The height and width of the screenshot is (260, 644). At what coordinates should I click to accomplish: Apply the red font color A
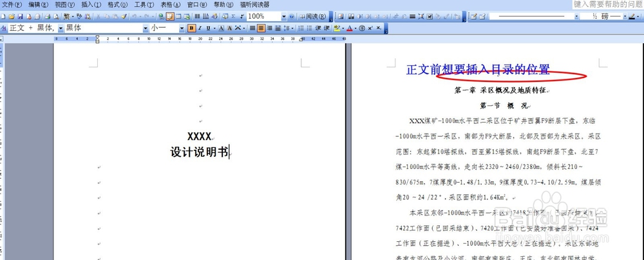349,28
